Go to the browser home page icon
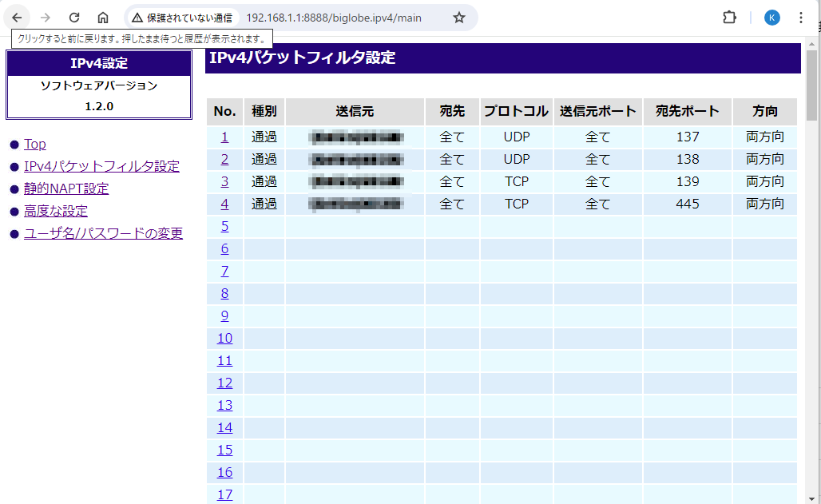The width and height of the screenshot is (821, 504). pos(103,18)
